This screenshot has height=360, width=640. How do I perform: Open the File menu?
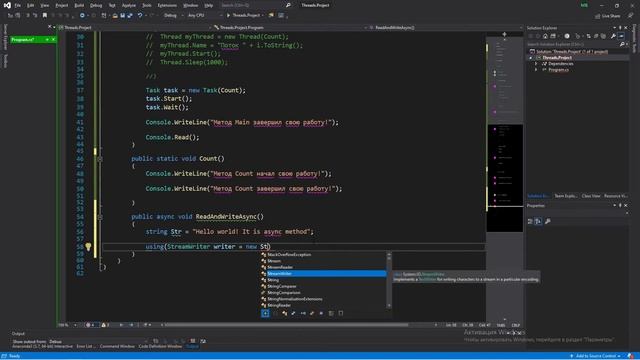18,5
